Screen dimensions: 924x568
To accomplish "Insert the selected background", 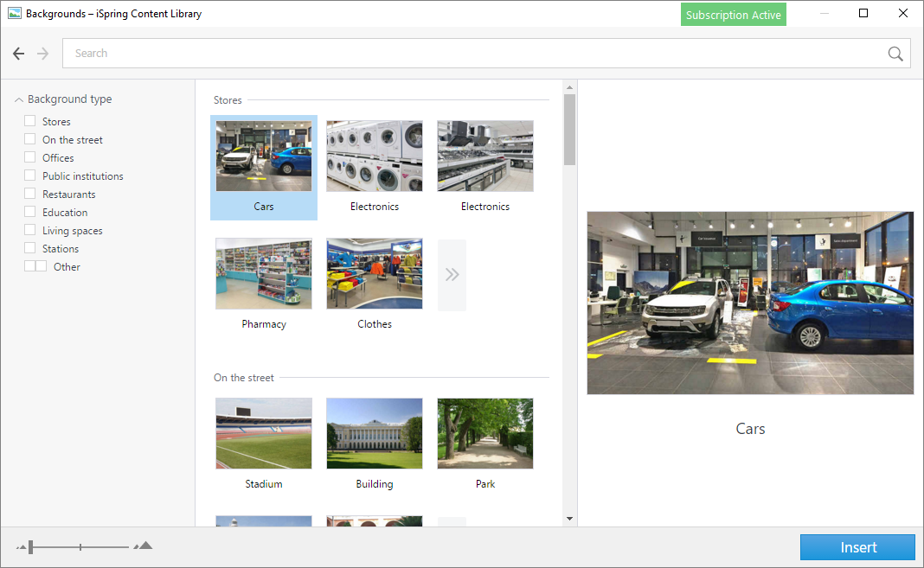I will pyautogui.click(x=857, y=547).
